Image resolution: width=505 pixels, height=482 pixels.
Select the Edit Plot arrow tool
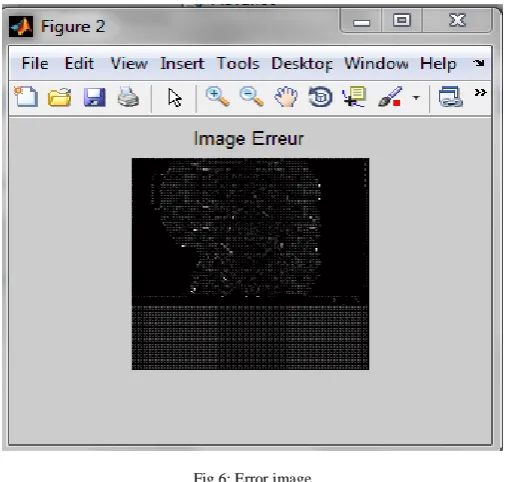(175, 98)
